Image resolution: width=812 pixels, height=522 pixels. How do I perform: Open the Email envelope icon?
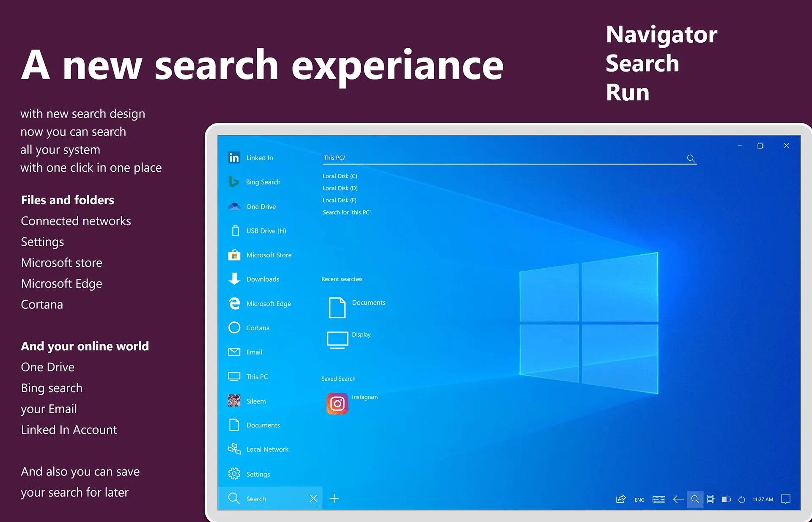pyautogui.click(x=234, y=352)
